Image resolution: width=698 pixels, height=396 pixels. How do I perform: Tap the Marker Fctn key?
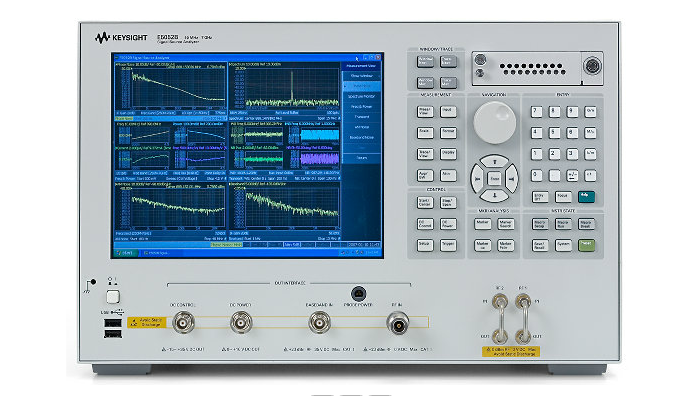[x=505, y=245]
